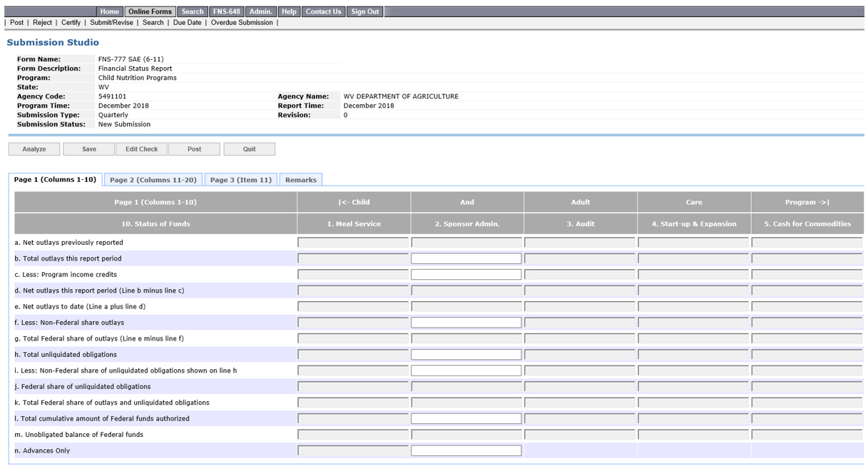Open the Help menu
The image size is (868, 469).
(x=289, y=11)
